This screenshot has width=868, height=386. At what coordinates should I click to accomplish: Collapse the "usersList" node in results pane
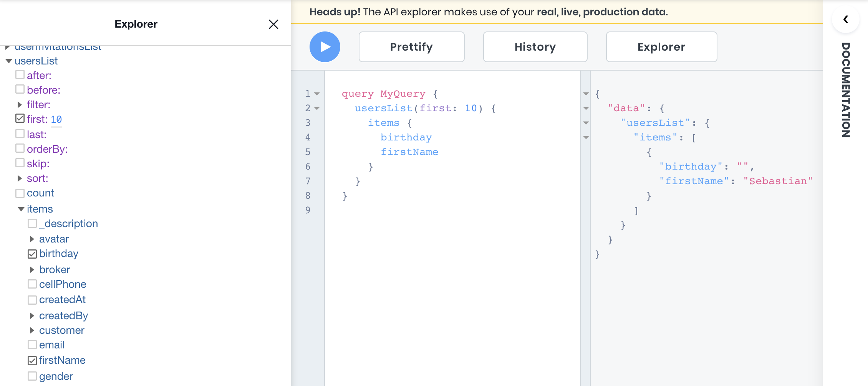(586, 123)
